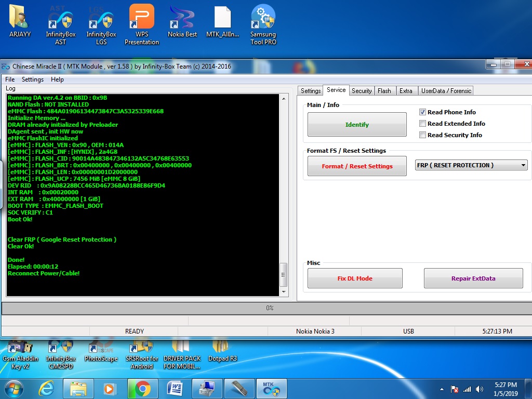Viewport: 532px width, 399px height.
Task: Open the Action Center flag tray icon
Action: [x=454, y=389]
